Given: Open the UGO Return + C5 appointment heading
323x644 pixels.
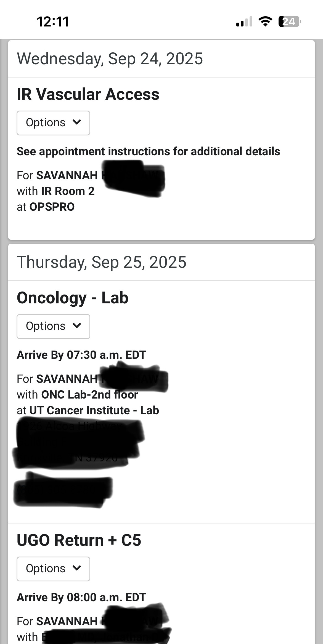Looking at the screenshot, I should point(79,540).
